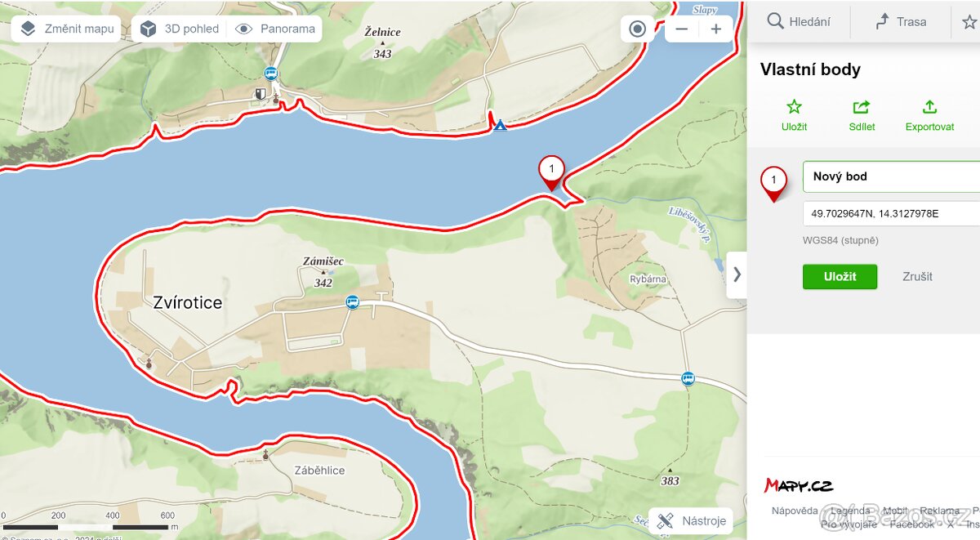980x540 pixels.
Task: Click the coordinates input field
Action: [x=892, y=213]
